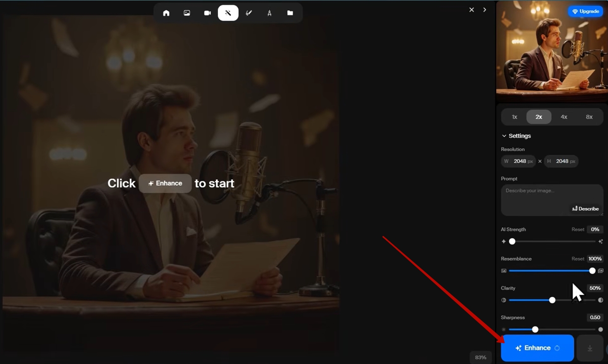608x364 pixels.
Task: Click the right chevron arrow next to close
Action: tap(485, 10)
